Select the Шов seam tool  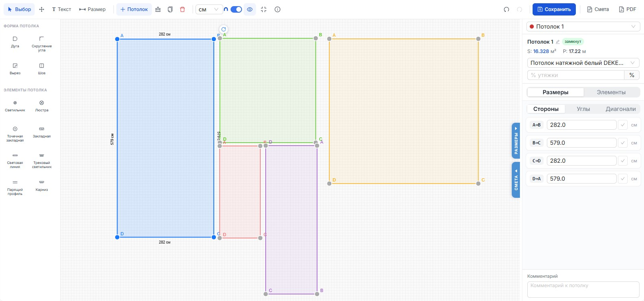pos(42,69)
